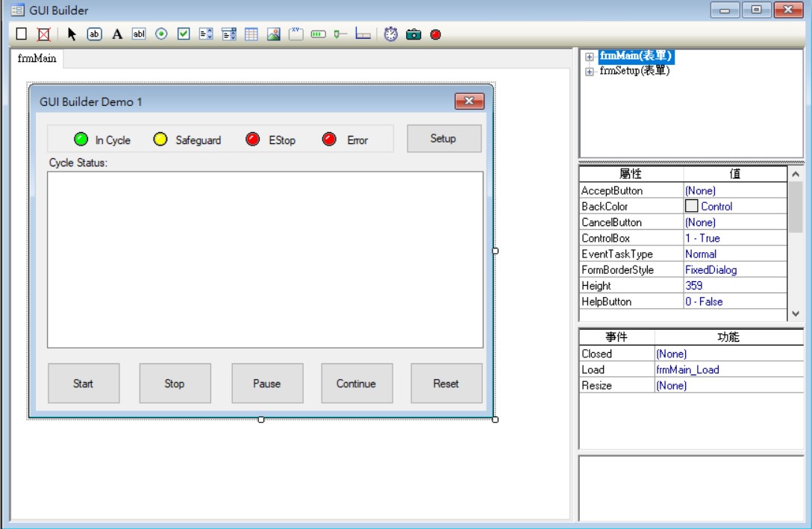The width and height of the screenshot is (812, 529).
Task: Click the camera video box tool
Action: coord(413,34)
